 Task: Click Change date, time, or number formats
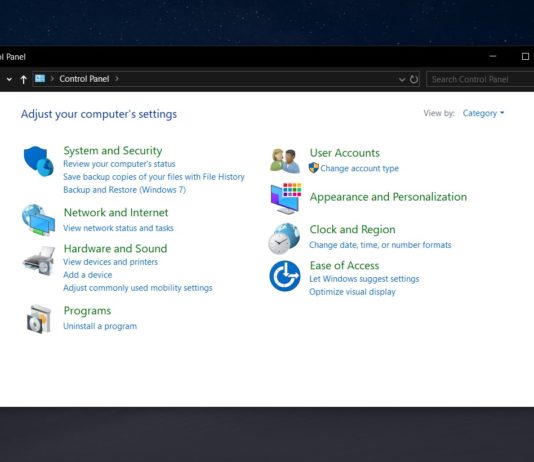[380, 245]
